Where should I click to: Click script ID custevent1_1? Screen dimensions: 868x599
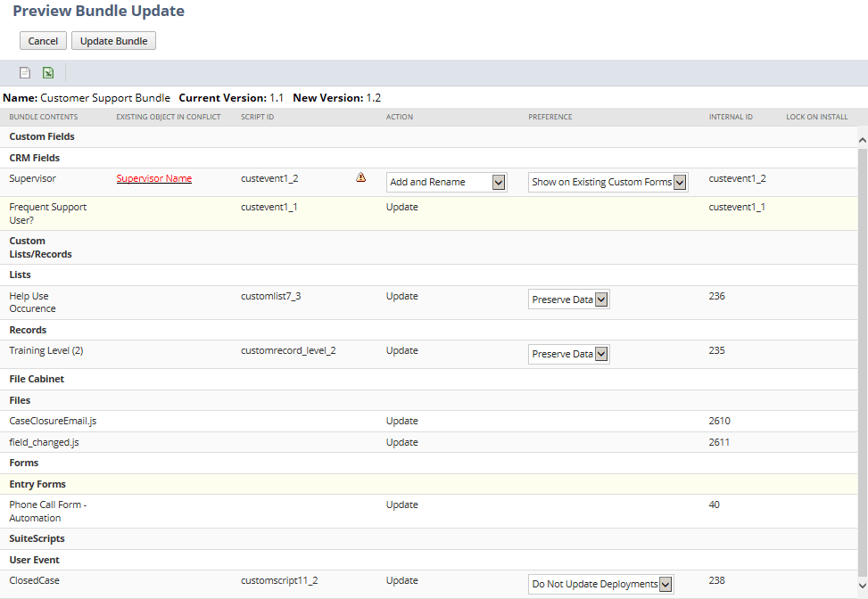pos(269,207)
